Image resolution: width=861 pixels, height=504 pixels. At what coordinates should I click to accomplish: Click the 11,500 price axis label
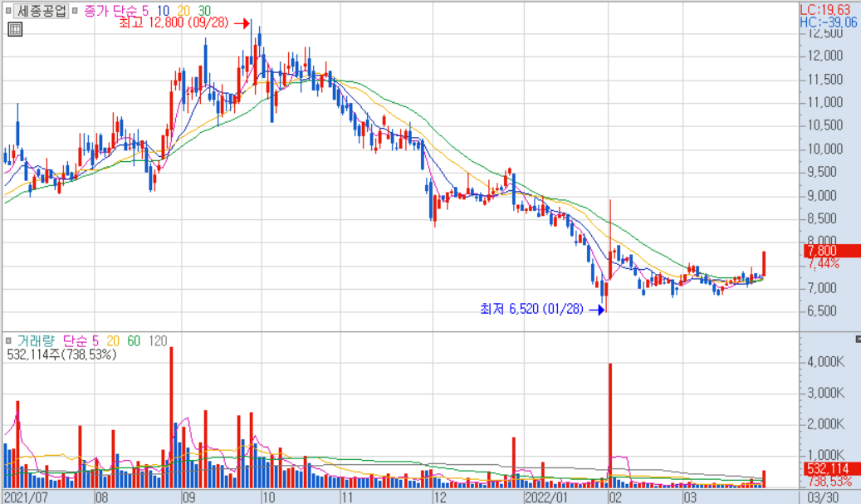[824, 79]
